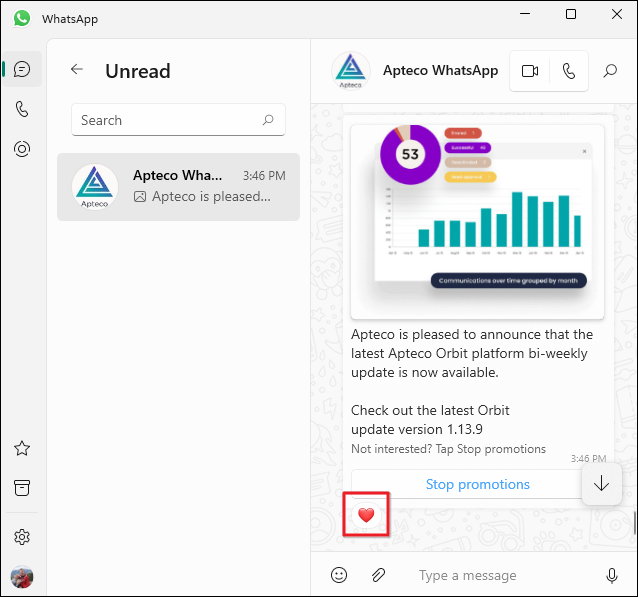The height and width of the screenshot is (597, 638).
Task: Click the image icon in chat preview
Action: pyautogui.click(x=140, y=197)
